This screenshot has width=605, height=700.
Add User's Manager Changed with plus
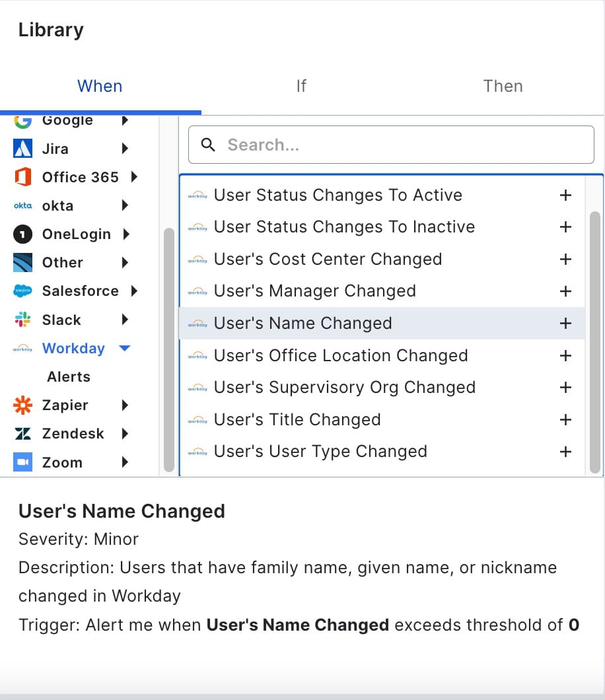click(566, 291)
